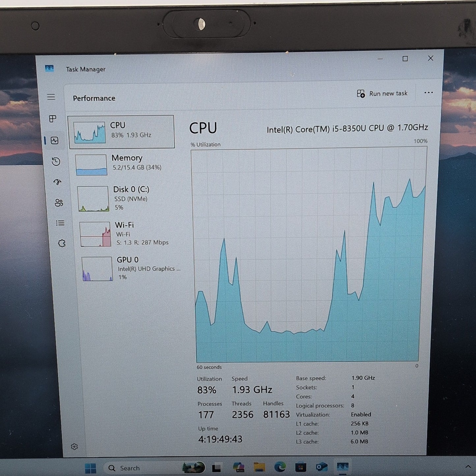
Task: Open the Details list page icon
Action: pos(60,223)
